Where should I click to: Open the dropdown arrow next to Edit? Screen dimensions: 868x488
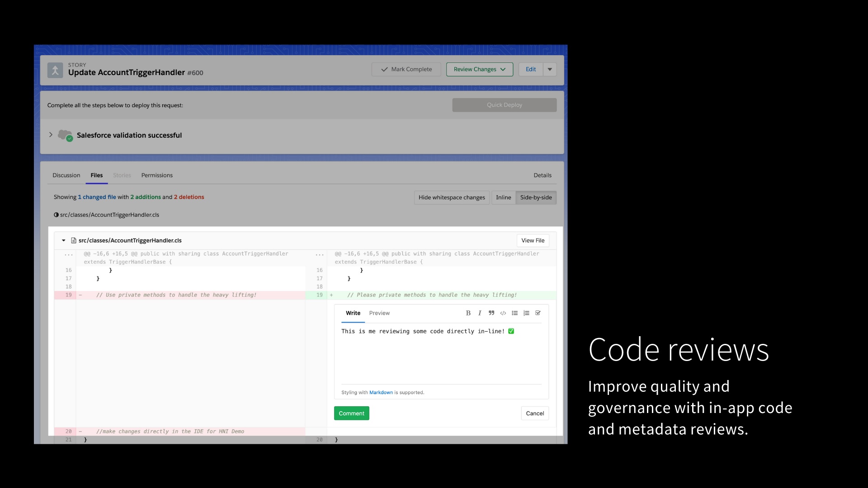coord(549,69)
